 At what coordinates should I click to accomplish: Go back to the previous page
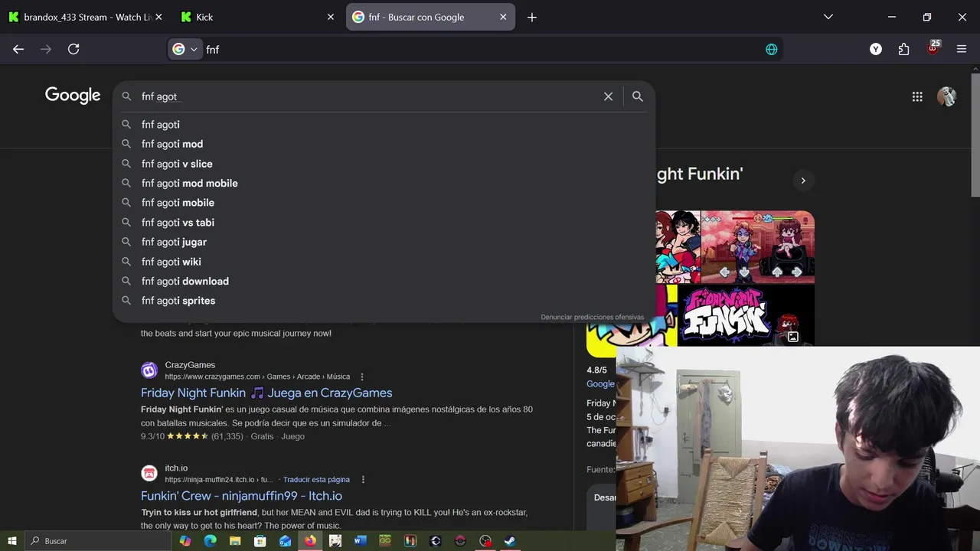18,49
